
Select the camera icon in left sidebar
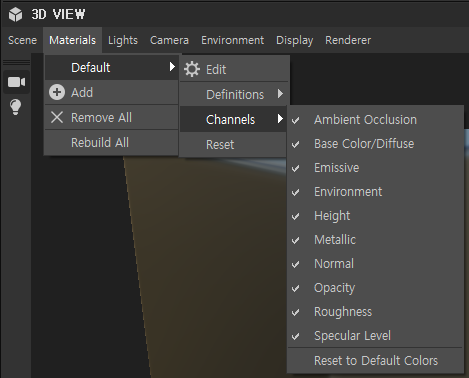pos(16,82)
